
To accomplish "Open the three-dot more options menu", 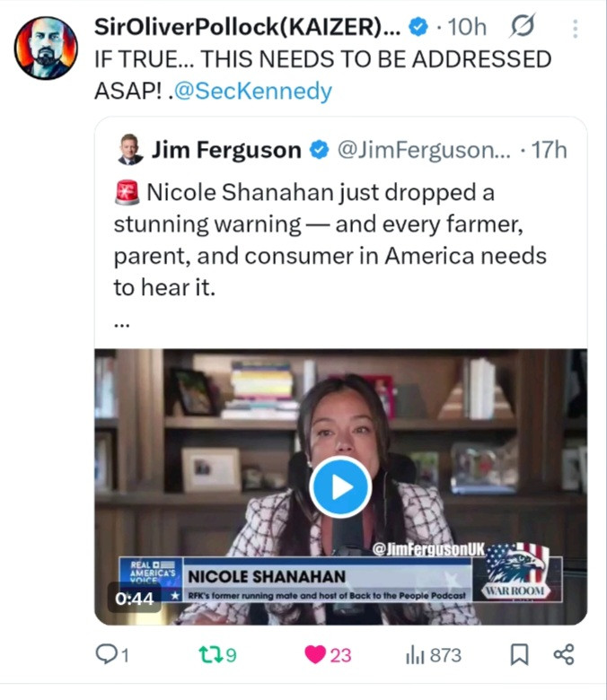I will tap(576, 29).
